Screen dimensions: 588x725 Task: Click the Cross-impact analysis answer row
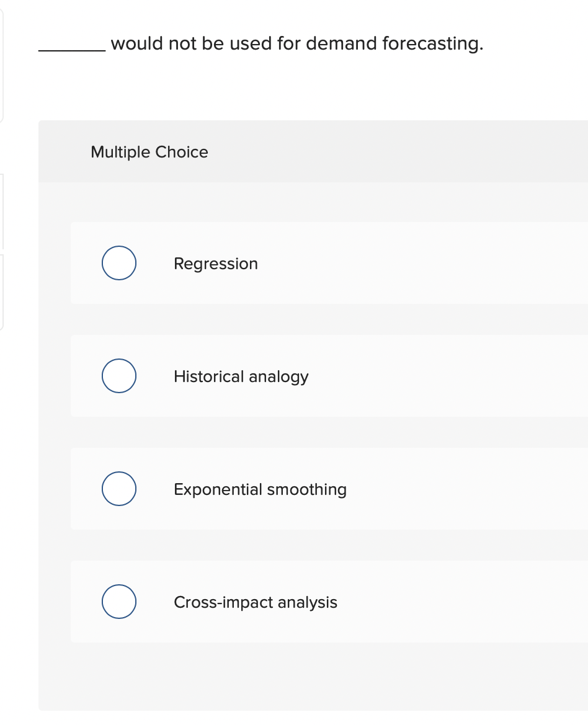tap(310, 601)
